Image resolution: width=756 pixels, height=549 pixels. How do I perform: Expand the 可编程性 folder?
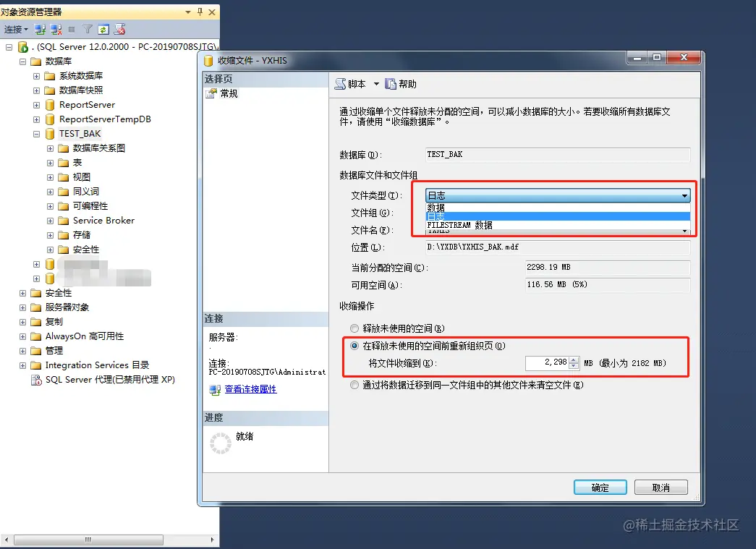tap(50, 206)
